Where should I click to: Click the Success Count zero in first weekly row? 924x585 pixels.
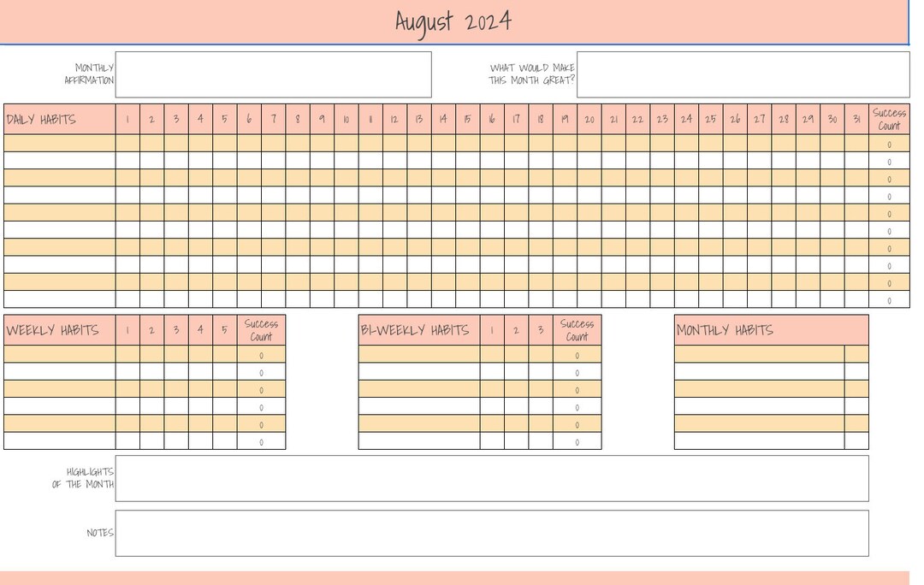[x=261, y=355]
